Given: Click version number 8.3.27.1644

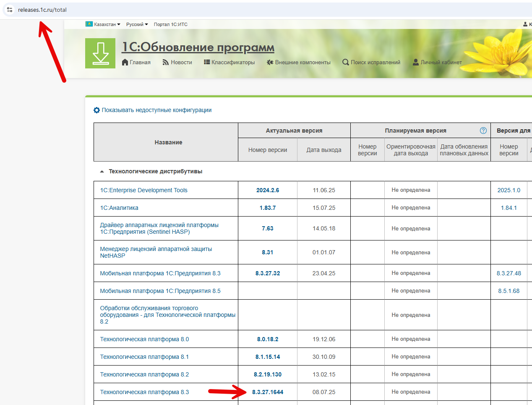Looking at the screenshot, I should [268, 392].
